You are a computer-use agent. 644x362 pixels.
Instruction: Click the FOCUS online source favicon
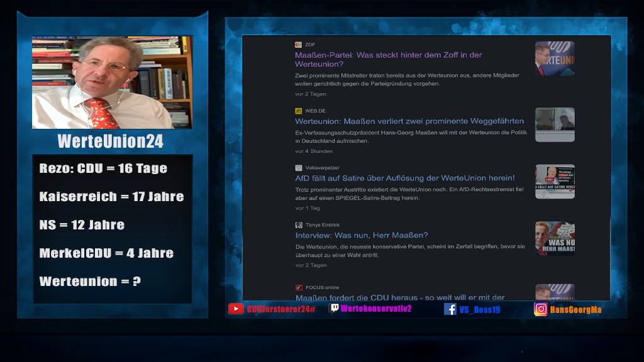[x=299, y=288]
